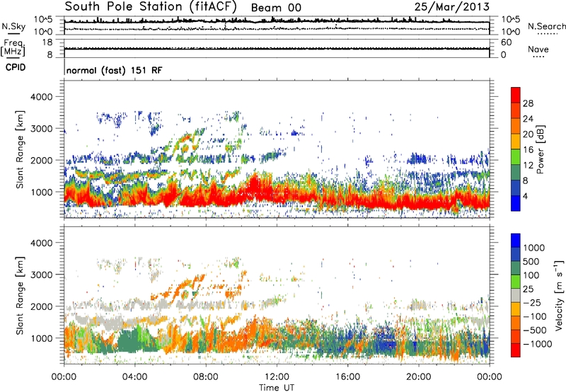
Task: Click the 'N.Search' legend label
Action: (546, 26)
